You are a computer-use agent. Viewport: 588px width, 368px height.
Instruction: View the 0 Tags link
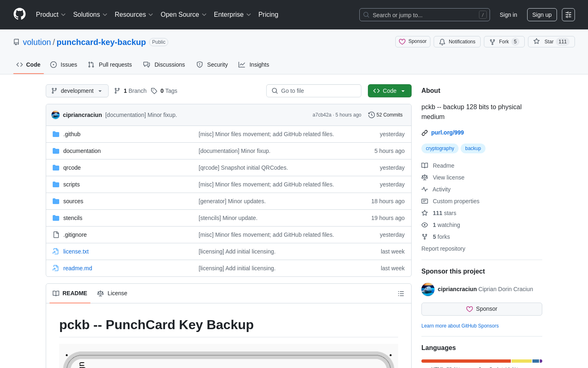click(164, 91)
